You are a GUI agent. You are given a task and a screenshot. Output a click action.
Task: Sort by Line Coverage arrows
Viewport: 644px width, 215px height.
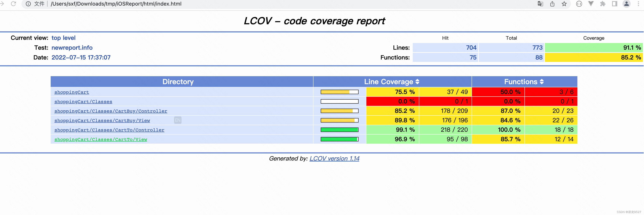[417, 82]
